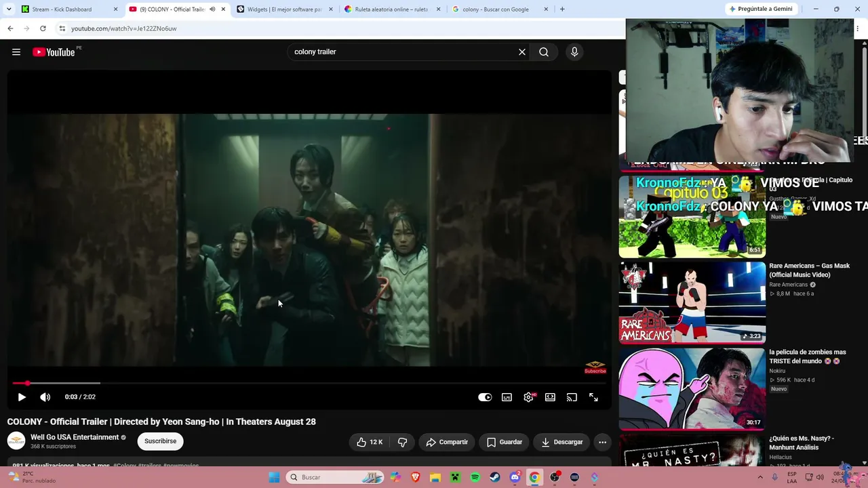Open Well Go USA Entertainment channel name
This screenshot has height=488, width=868.
(75, 437)
